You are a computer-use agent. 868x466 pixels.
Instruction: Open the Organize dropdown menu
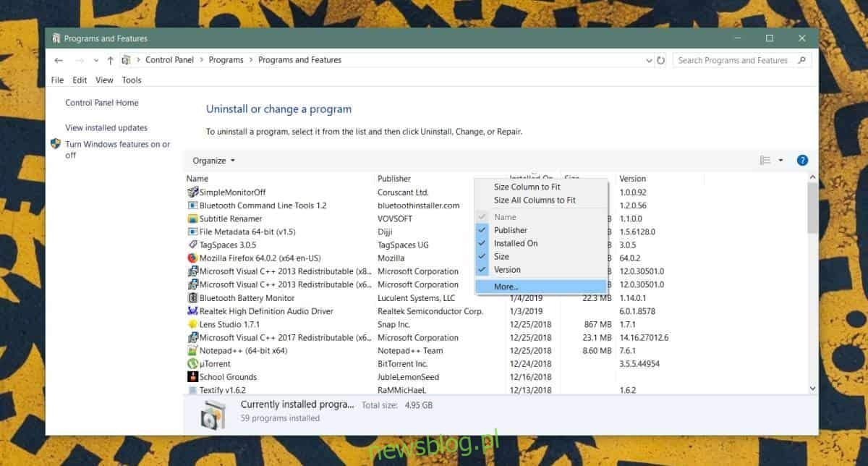click(x=211, y=160)
